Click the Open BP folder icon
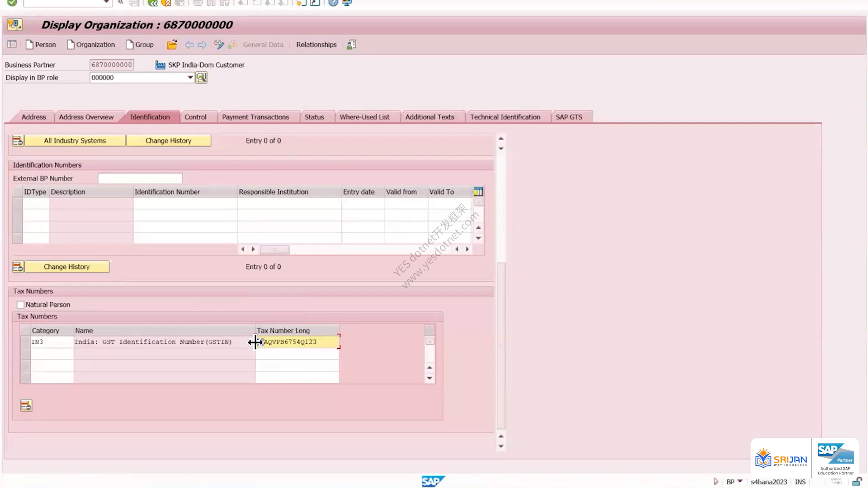The image size is (868, 488). 172,45
